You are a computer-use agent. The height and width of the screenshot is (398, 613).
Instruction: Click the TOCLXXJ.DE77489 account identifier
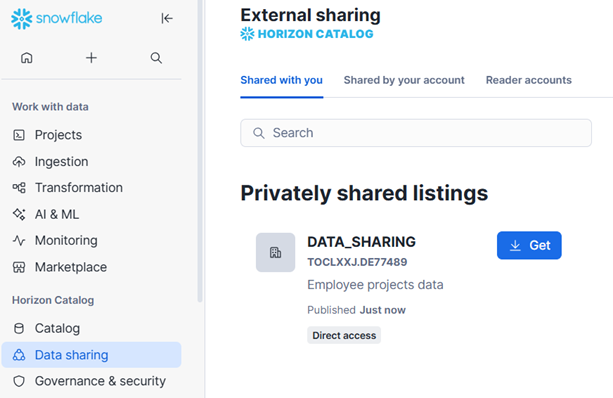click(357, 262)
